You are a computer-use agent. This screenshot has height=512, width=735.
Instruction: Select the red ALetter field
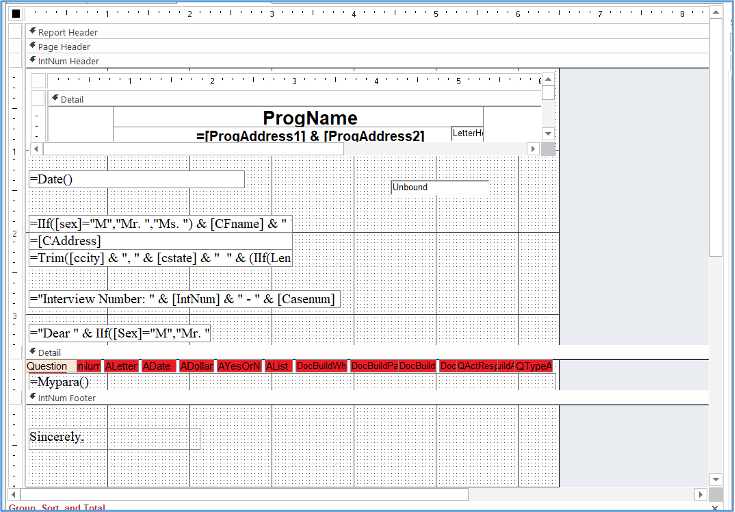coord(121,366)
